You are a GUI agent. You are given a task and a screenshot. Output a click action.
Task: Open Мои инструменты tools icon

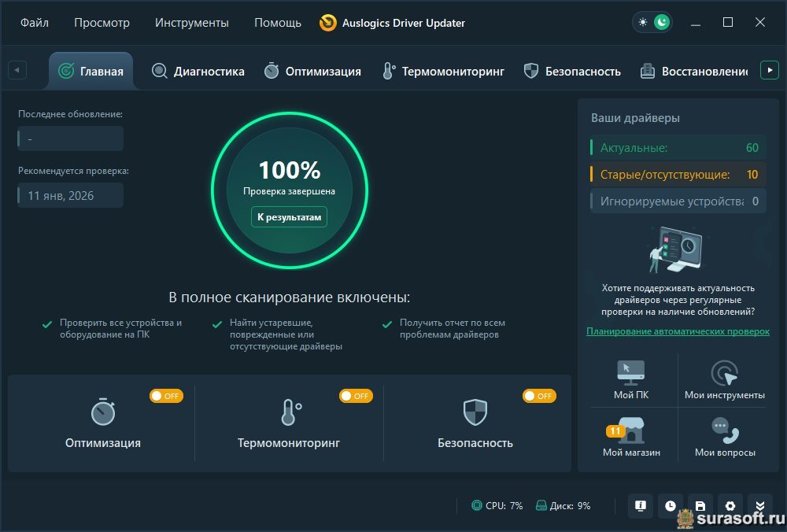724,372
